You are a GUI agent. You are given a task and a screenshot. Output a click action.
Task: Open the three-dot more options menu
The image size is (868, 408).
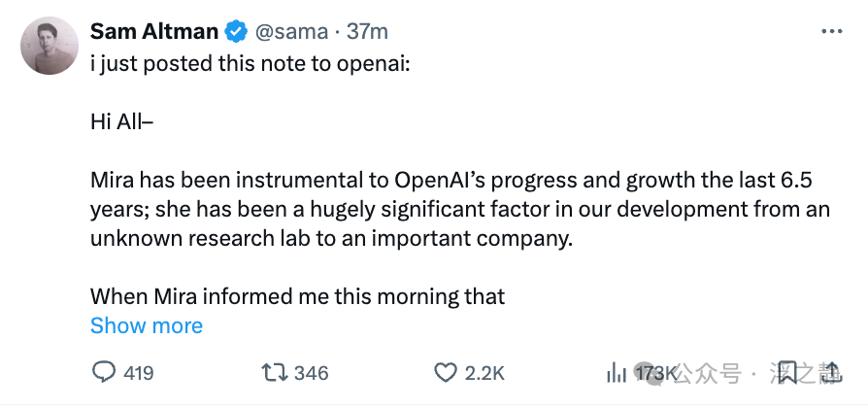[832, 32]
